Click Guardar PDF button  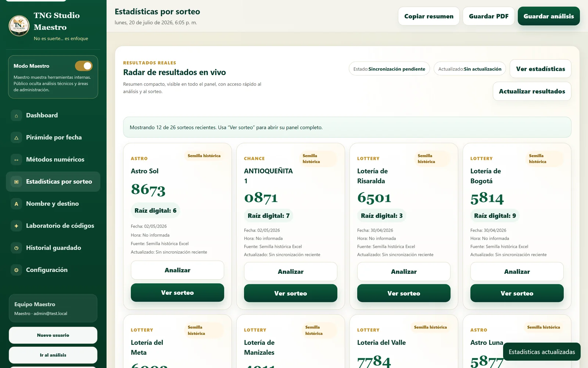point(489,16)
